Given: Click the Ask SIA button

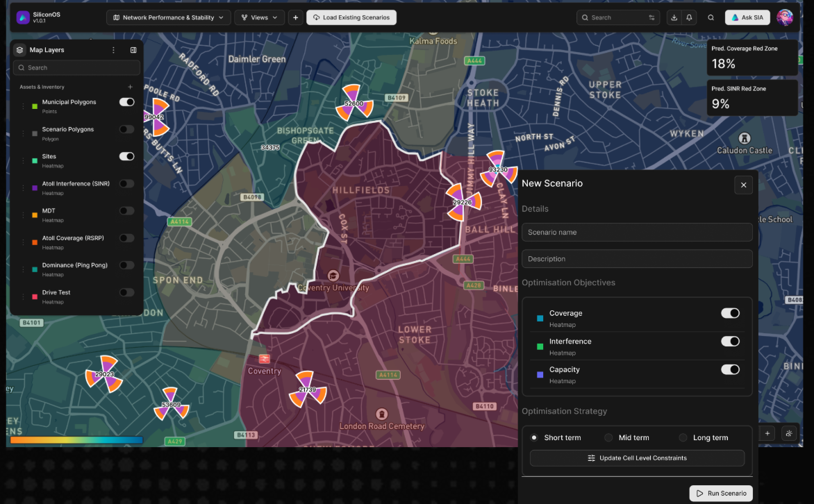Looking at the screenshot, I should click(747, 17).
